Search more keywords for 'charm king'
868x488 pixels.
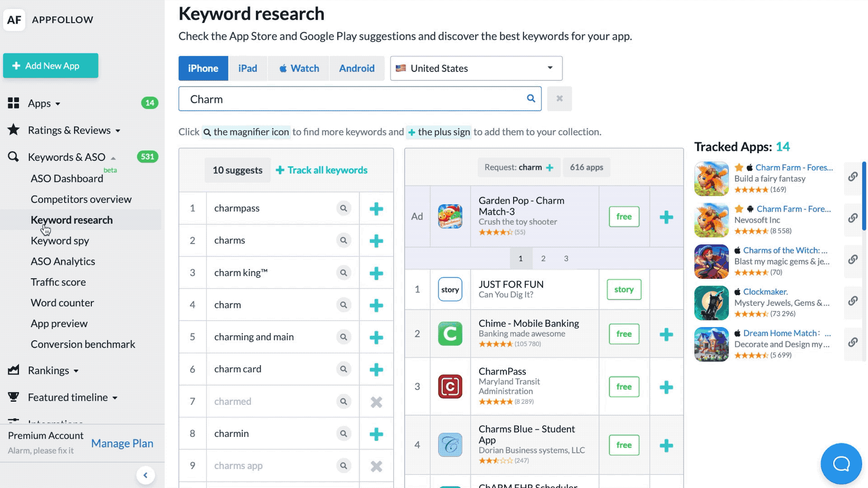tap(344, 273)
